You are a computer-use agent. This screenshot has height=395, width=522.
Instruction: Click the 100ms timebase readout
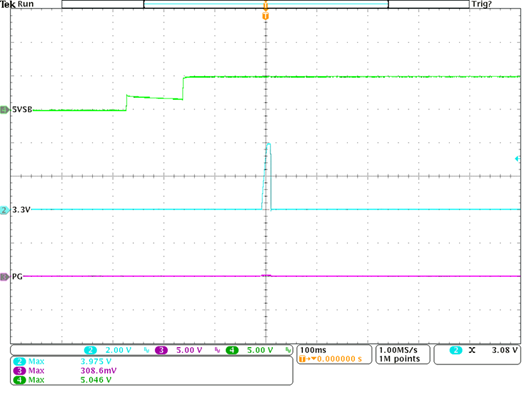point(313,350)
